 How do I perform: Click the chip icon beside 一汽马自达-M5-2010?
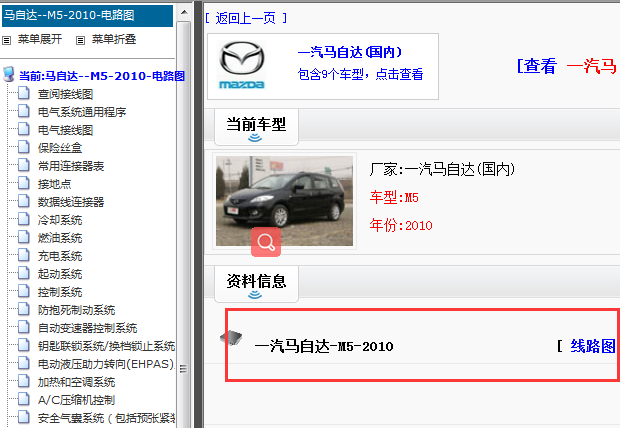pyautogui.click(x=231, y=337)
